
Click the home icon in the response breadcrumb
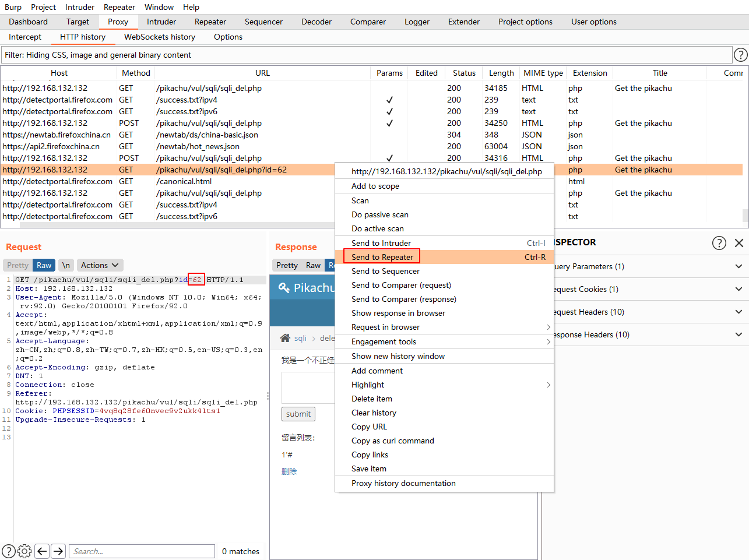pyautogui.click(x=285, y=338)
